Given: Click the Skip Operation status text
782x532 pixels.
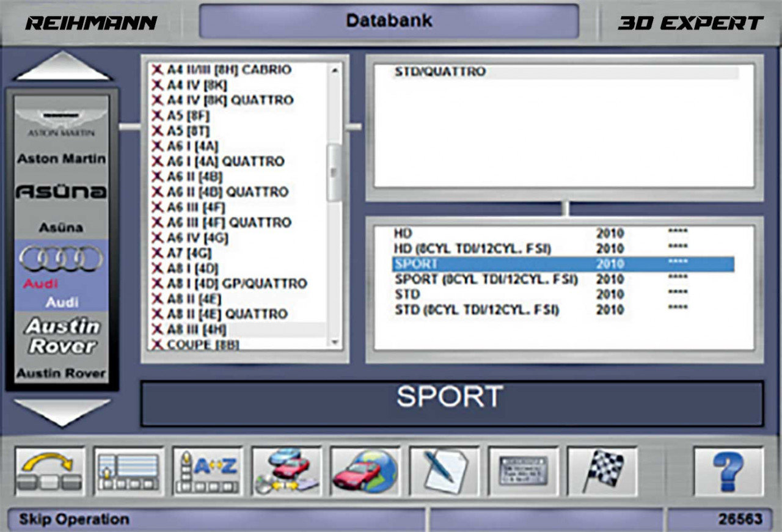Looking at the screenshot, I should [74, 520].
